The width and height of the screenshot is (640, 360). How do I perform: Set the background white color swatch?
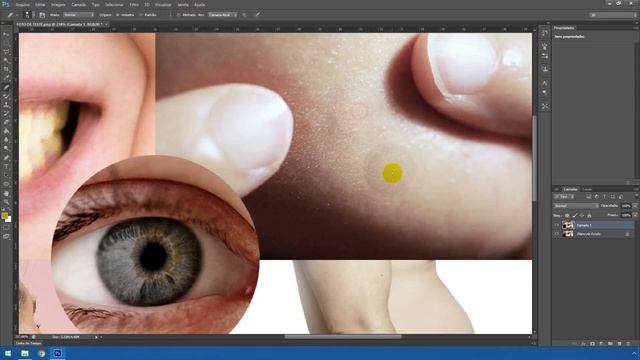tap(9, 220)
